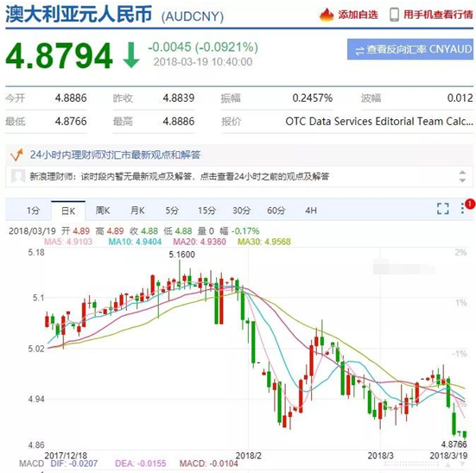Select the 60分 chart tab
This screenshot has height=473, width=476.
point(276,211)
